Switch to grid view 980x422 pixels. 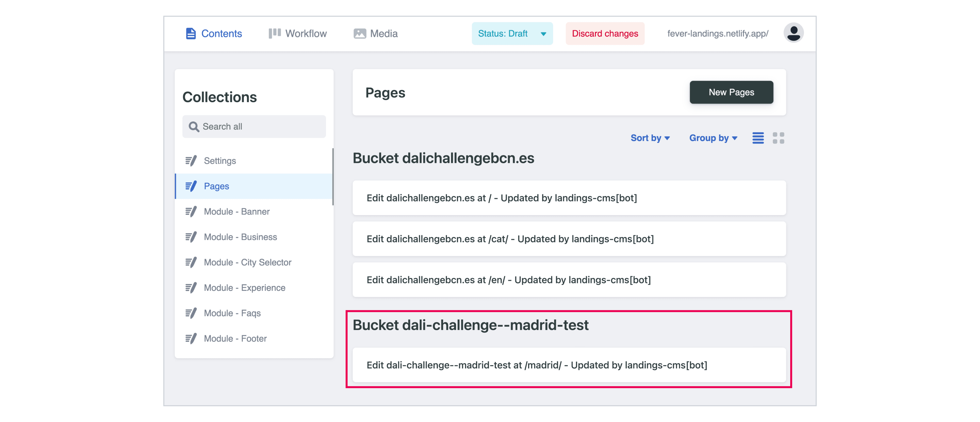tap(778, 138)
